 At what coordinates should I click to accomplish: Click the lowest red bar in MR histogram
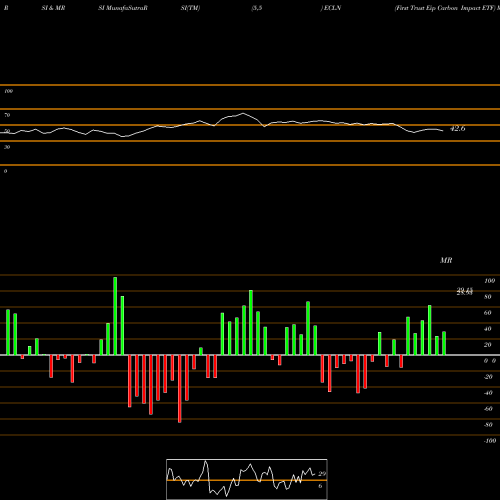coord(180,389)
